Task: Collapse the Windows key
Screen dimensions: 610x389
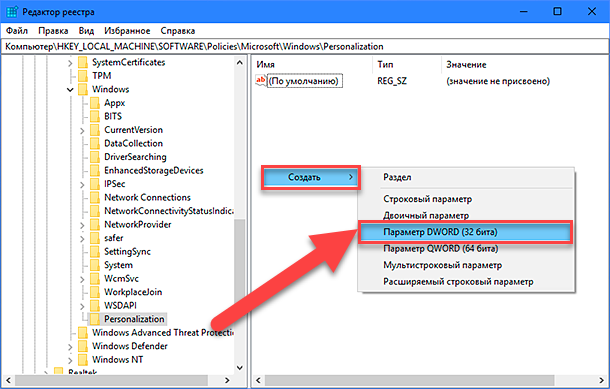Action: click(x=70, y=90)
